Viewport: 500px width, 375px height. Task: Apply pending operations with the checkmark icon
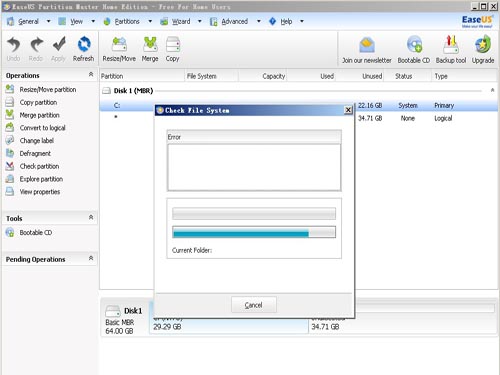point(59,44)
